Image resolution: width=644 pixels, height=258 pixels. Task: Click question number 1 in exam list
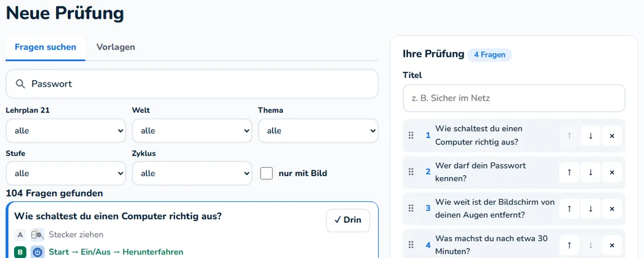(x=428, y=135)
